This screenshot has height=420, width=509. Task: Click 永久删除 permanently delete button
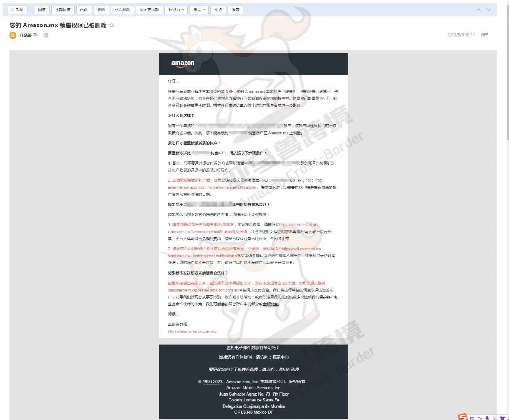(x=122, y=10)
